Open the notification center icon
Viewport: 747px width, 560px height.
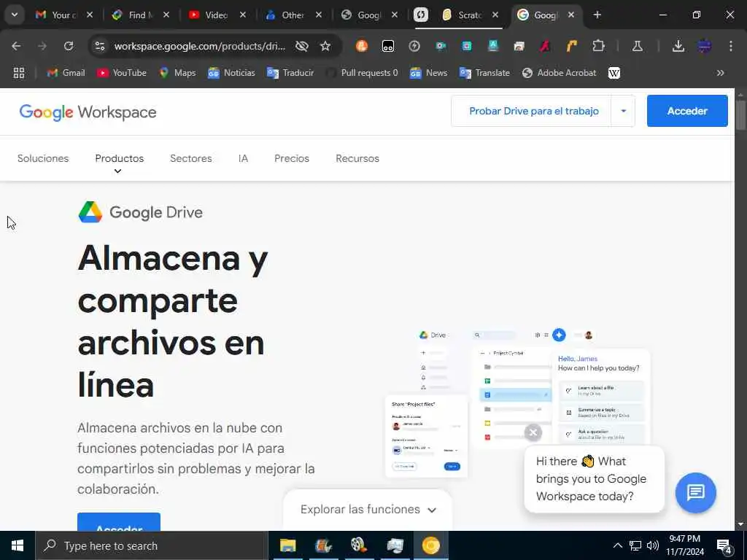point(724,546)
